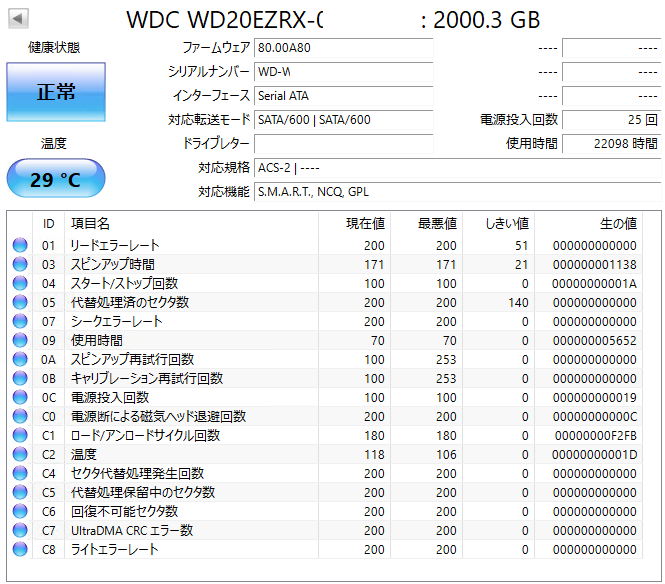The height and width of the screenshot is (584, 665).
Task: Click the 項目名 column header
Action: (192, 224)
